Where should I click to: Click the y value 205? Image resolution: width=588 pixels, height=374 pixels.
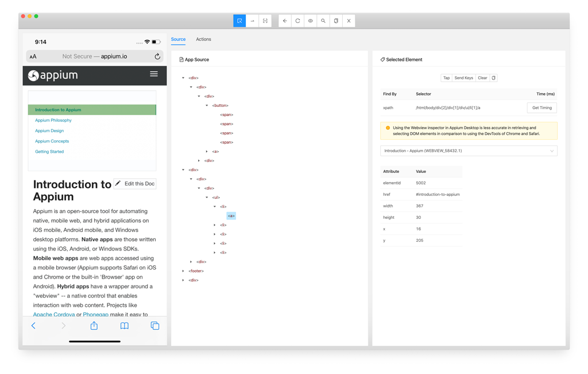click(420, 241)
